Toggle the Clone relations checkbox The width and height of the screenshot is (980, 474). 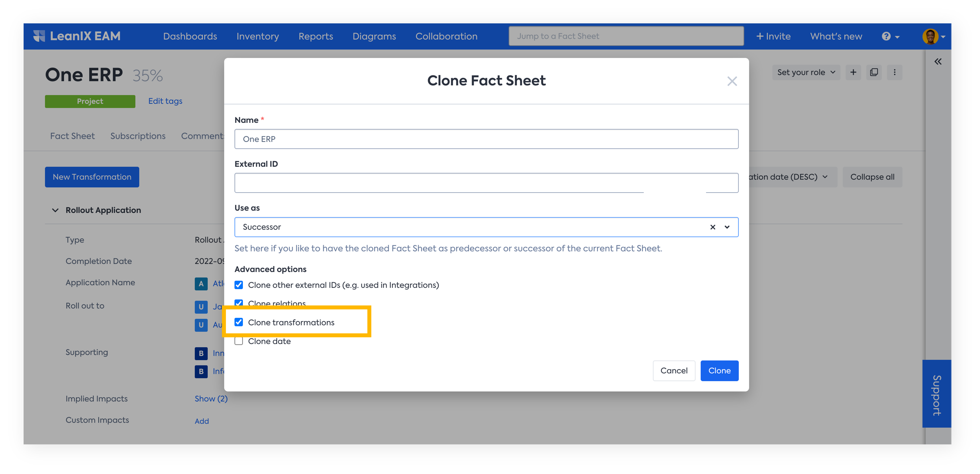239,303
